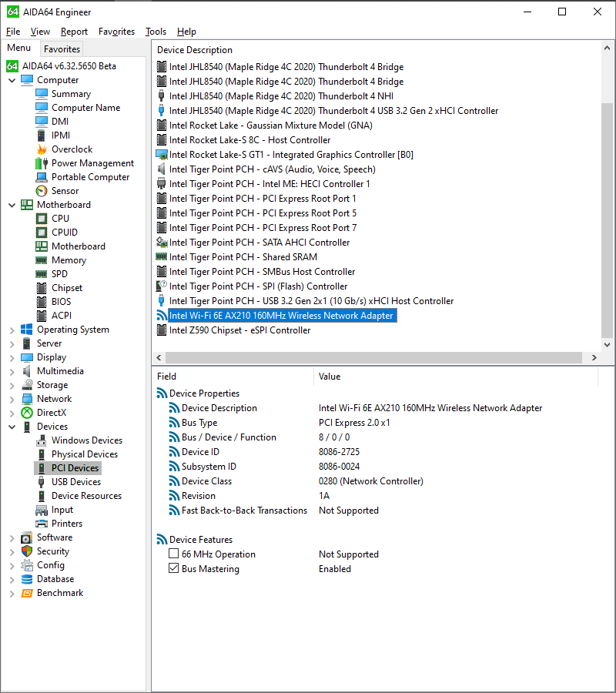616x693 pixels.
Task: Click the Input keyboard icon
Action: point(42,510)
